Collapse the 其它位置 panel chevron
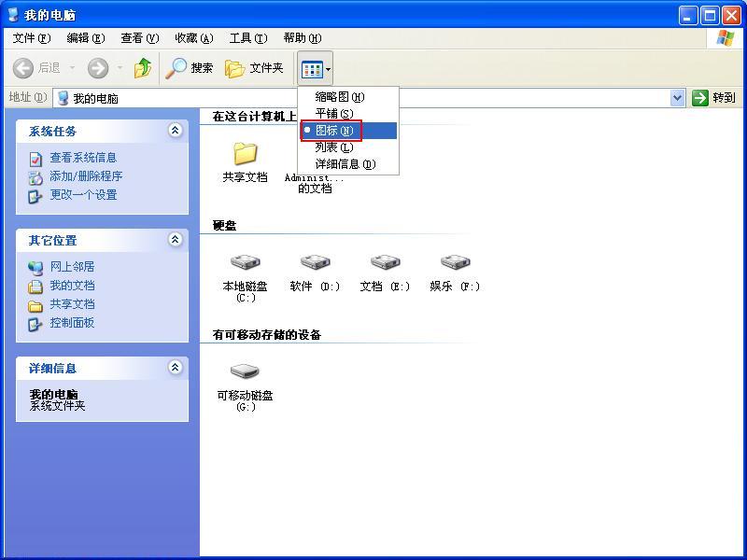 click(176, 239)
